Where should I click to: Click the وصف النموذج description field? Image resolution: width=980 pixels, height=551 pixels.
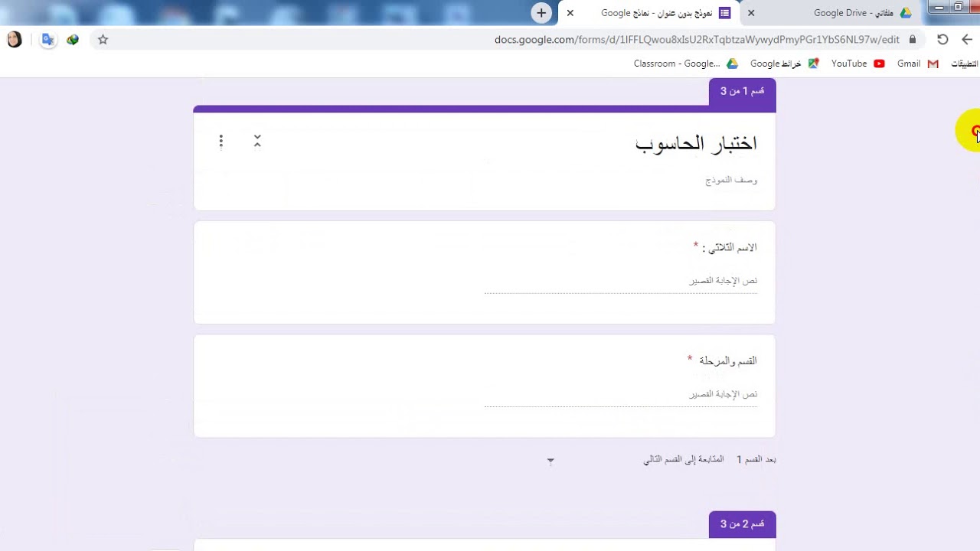(731, 180)
